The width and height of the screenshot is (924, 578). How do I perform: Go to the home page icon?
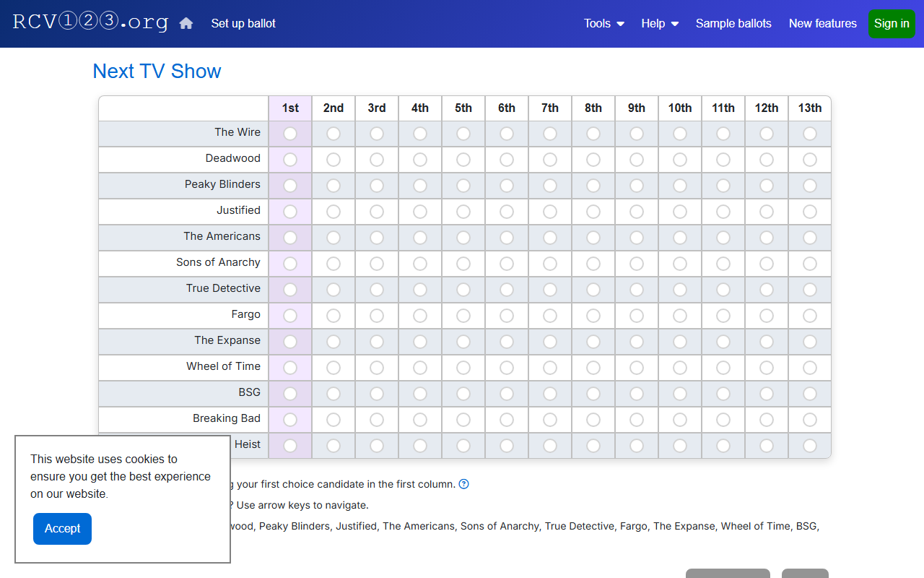click(186, 23)
